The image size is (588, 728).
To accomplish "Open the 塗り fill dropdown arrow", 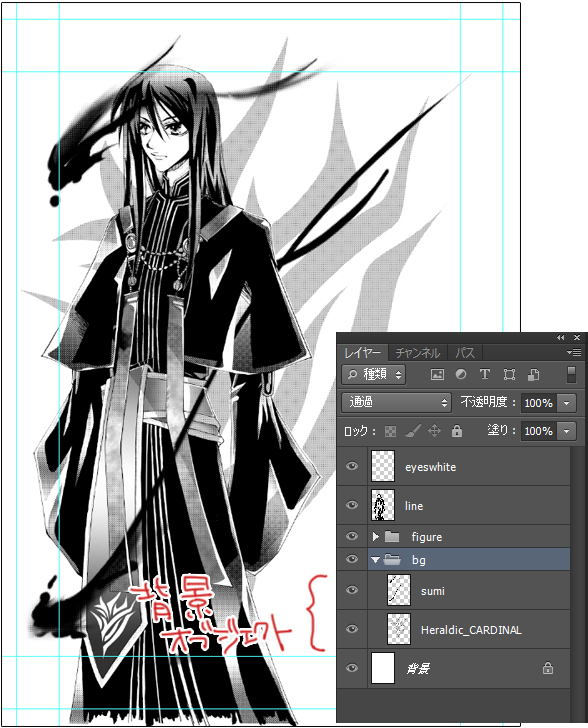I will click(566, 431).
